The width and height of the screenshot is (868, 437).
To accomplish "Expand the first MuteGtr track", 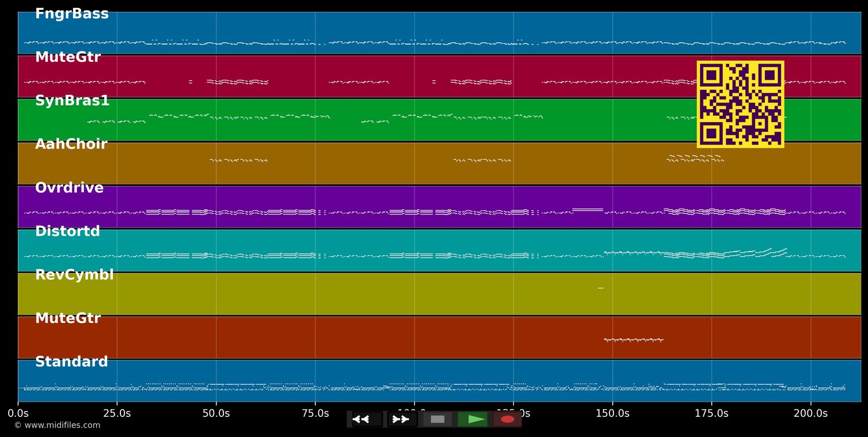I will 68,57.
